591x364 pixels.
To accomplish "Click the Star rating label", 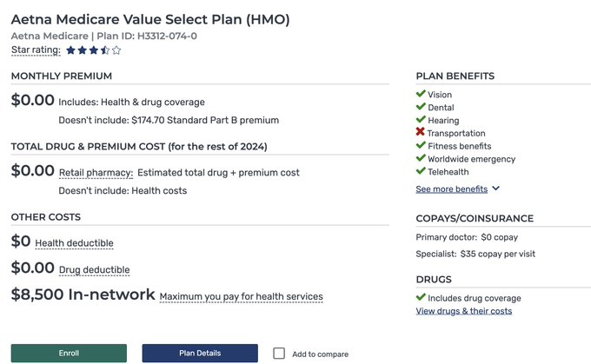I will (x=36, y=50).
